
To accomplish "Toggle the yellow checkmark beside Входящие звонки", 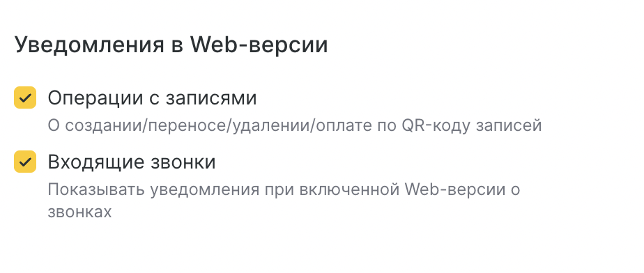I will [x=25, y=162].
